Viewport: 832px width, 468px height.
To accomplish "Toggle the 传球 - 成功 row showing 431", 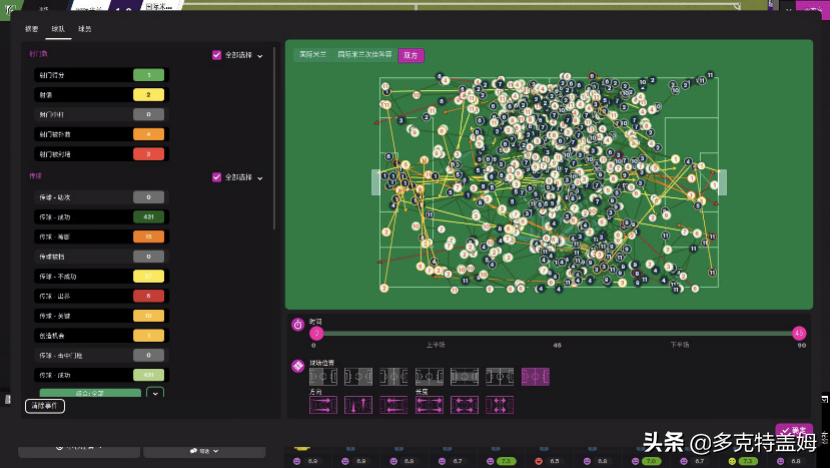I will coord(101,217).
